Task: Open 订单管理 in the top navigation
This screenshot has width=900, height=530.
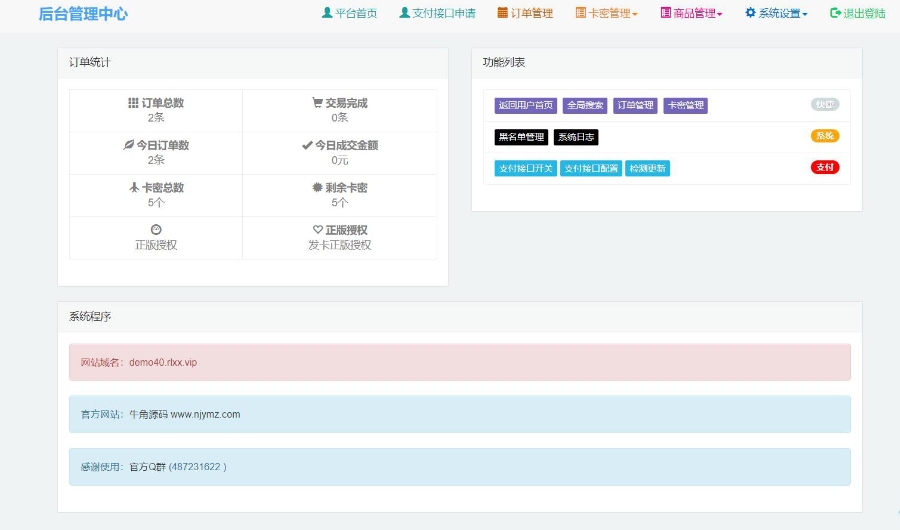Action: click(x=525, y=14)
